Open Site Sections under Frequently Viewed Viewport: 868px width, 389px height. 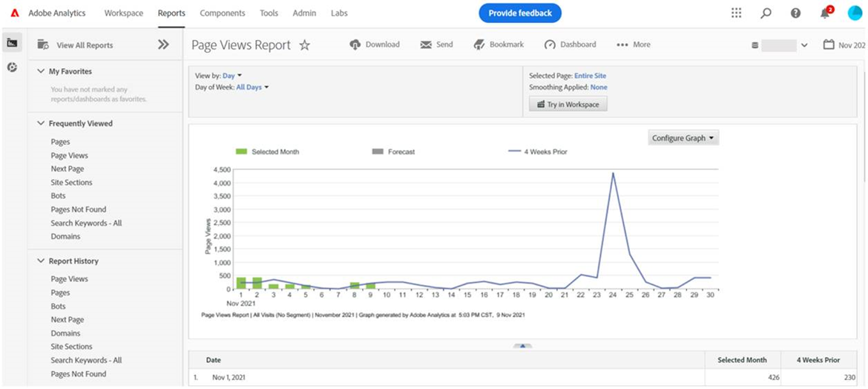point(71,183)
